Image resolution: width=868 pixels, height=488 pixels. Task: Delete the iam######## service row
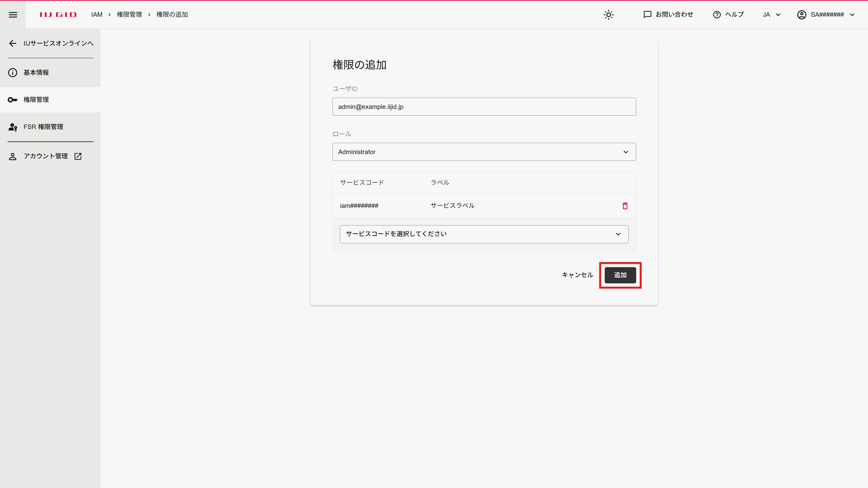pyautogui.click(x=625, y=206)
